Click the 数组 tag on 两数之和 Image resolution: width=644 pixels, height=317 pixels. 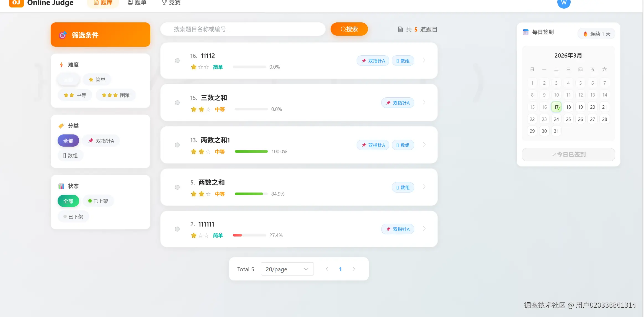(x=403, y=188)
